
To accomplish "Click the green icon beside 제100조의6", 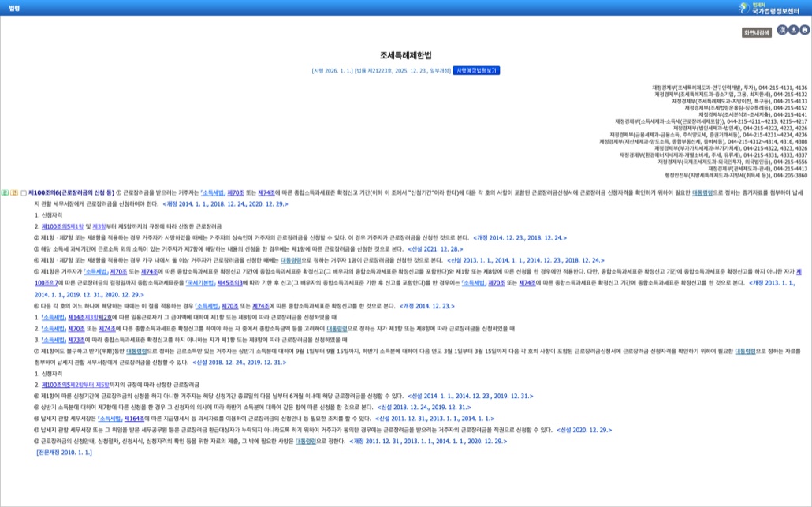I will 5,192.
